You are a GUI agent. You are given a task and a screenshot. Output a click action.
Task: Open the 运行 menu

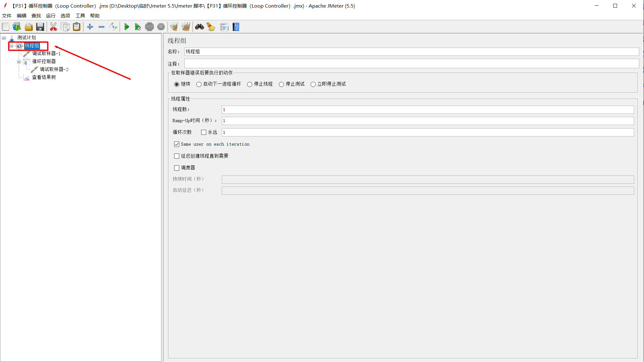[50, 15]
